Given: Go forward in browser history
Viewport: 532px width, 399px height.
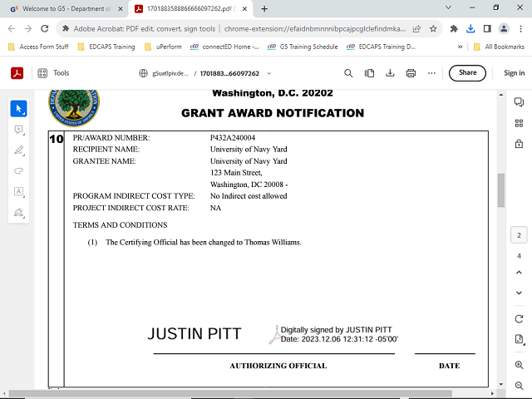Looking at the screenshot, I should (27, 29).
